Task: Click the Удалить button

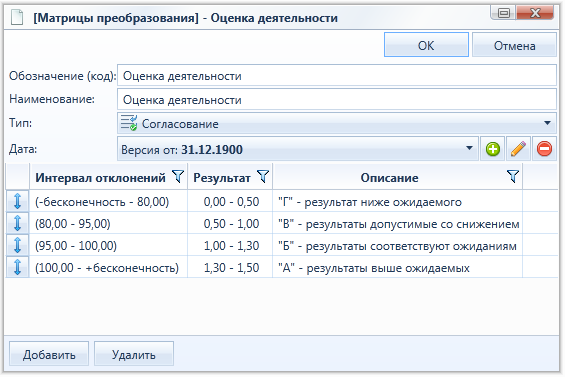Action: tap(134, 354)
